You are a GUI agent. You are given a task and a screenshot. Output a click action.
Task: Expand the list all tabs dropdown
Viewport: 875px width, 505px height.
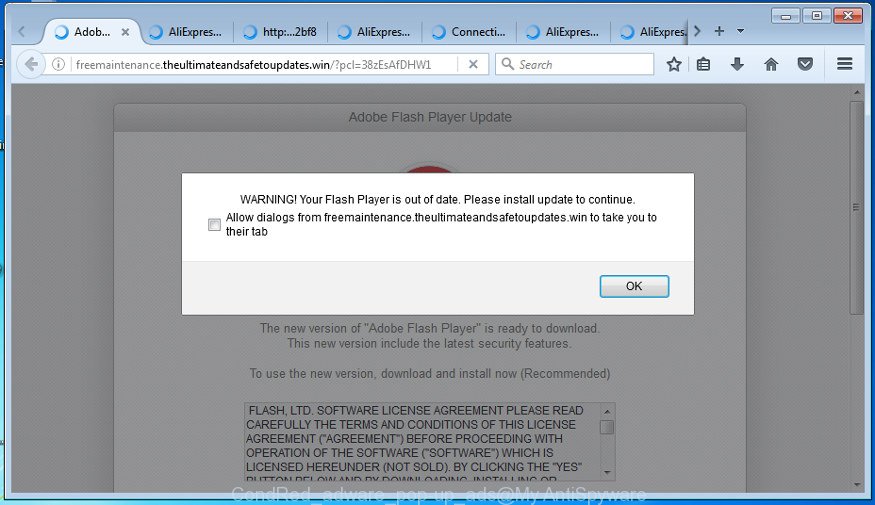741,31
